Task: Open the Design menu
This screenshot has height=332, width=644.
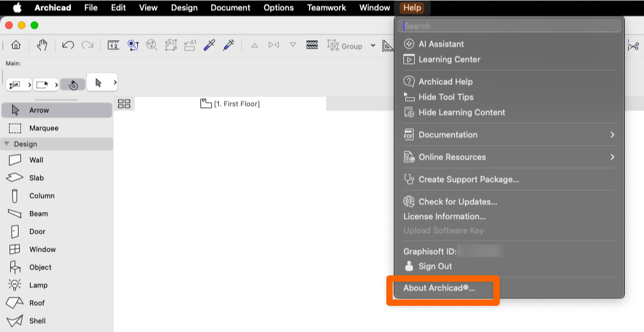Action: point(184,8)
